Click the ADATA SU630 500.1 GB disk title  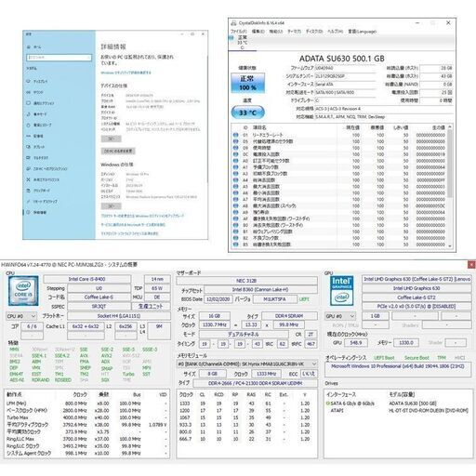tap(341, 59)
